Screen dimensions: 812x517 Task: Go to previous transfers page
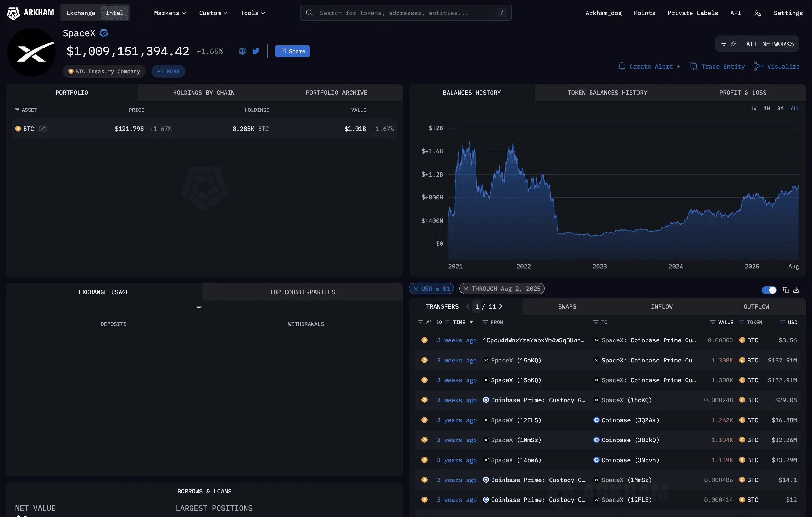coord(468,306)
